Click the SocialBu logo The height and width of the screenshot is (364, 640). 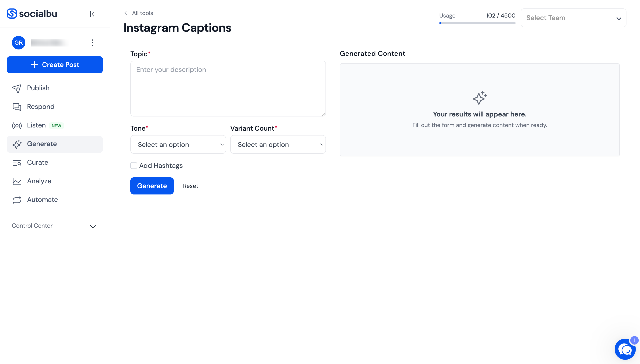click(x=32, y=14)
